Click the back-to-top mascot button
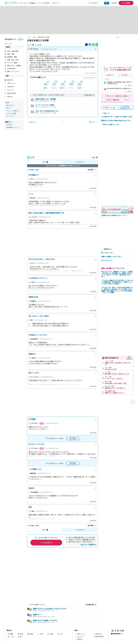This screenshot has width=138, height=644. pos(133,402)
